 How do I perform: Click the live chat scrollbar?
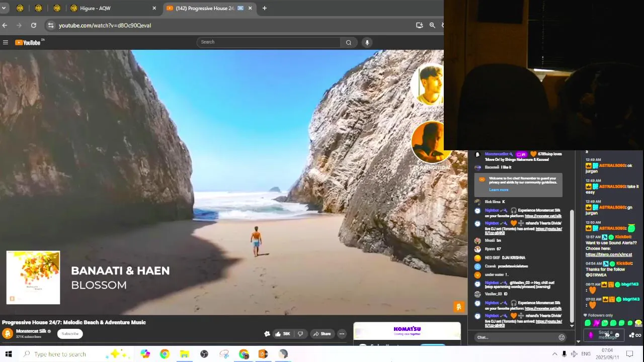[x=572, y=266]
